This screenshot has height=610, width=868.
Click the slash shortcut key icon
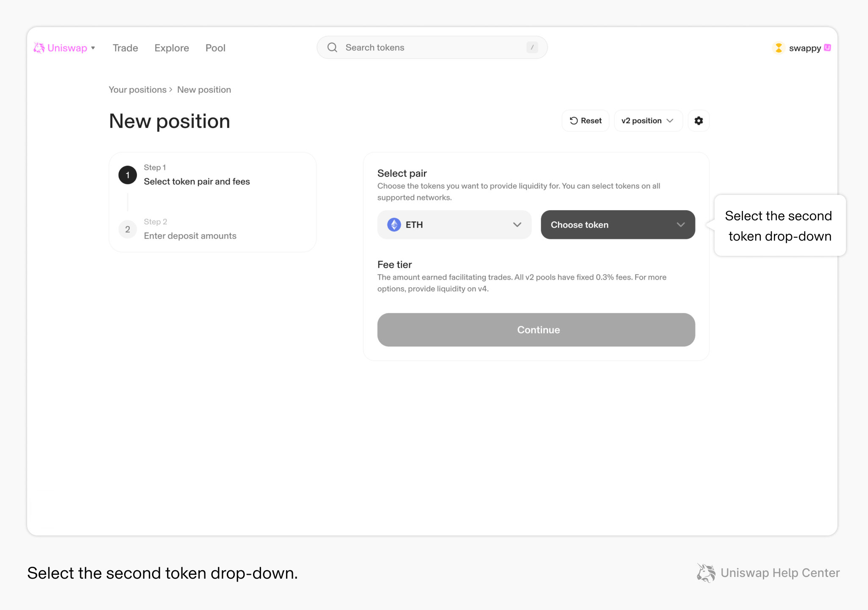532,47
